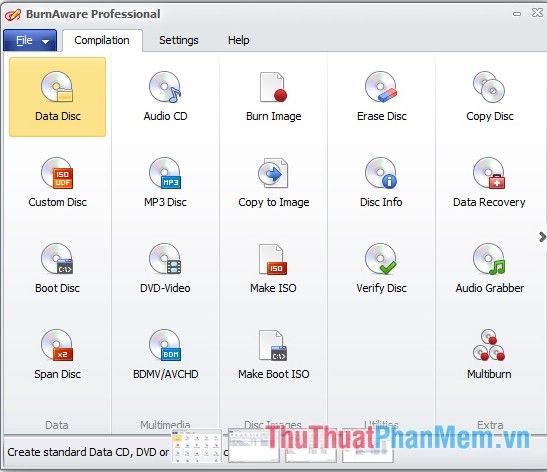Image resolution: width=547 pixels, height=472 pixels.
Task: Open the DVD-Video tool
Action: click(x=165, y=269)
